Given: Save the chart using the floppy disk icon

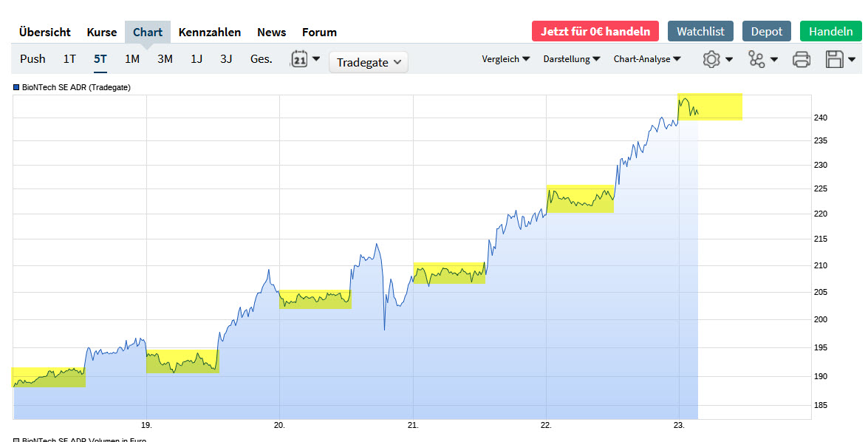Looking at the screenshot, I should 834,58.
